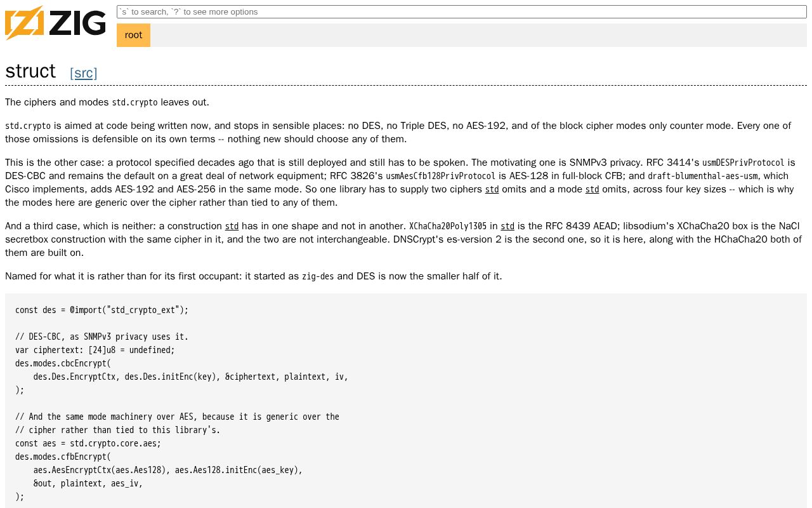Focus the documentation search field
812x508 pixels.
tap(461, 12)
